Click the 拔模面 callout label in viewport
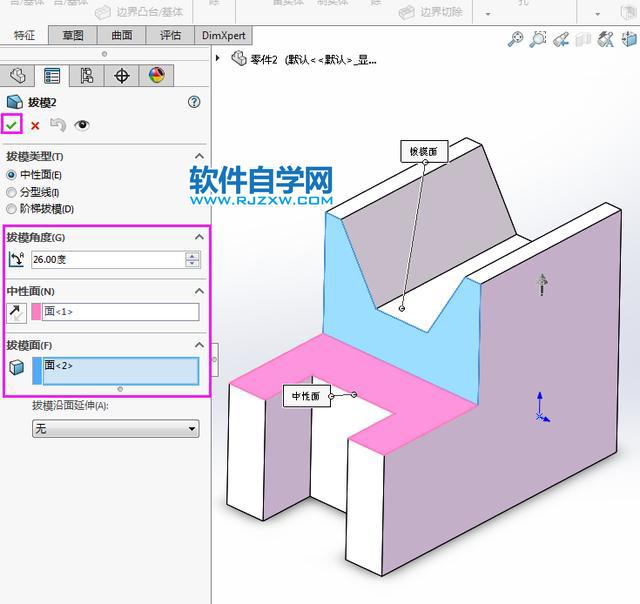This screenshot has width=640, height=604. click(x=424, y=152)
